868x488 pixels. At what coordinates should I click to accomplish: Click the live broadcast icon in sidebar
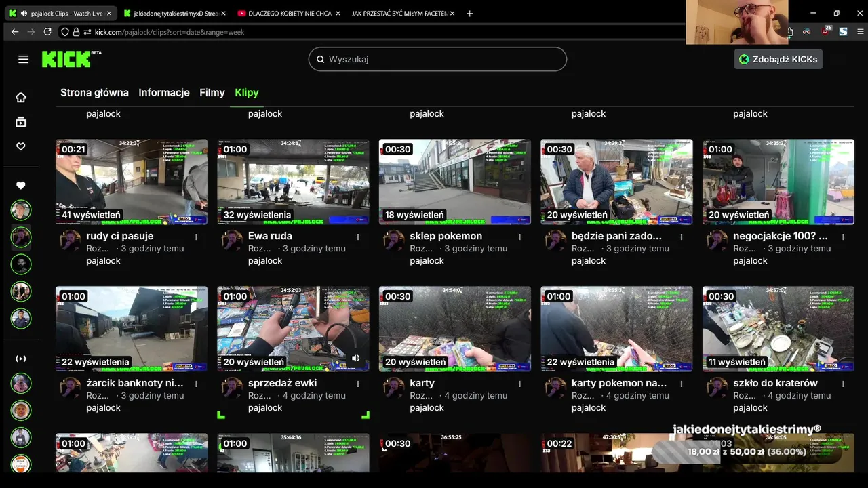(21, 359)
